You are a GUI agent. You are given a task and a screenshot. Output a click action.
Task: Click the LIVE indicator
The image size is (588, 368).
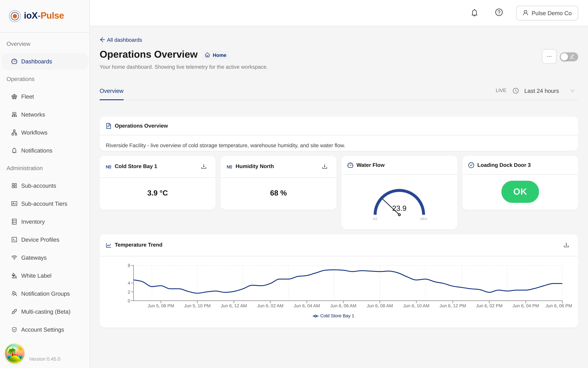click(501, 91)
